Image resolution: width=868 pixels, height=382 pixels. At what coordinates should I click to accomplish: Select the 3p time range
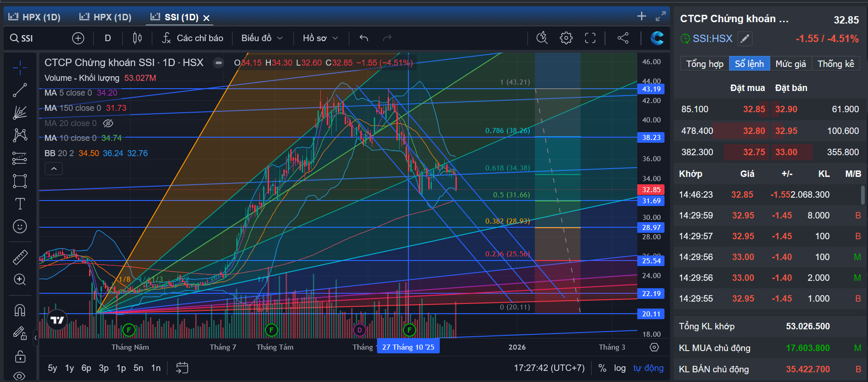pos(104,368)
